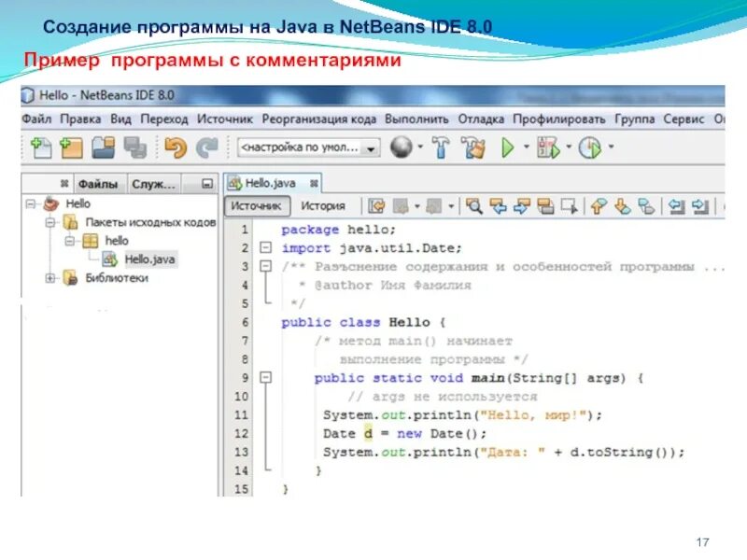This screenshot has height=560, width=747.
Task: Open the Вид menu
Action: pos(121,119)
